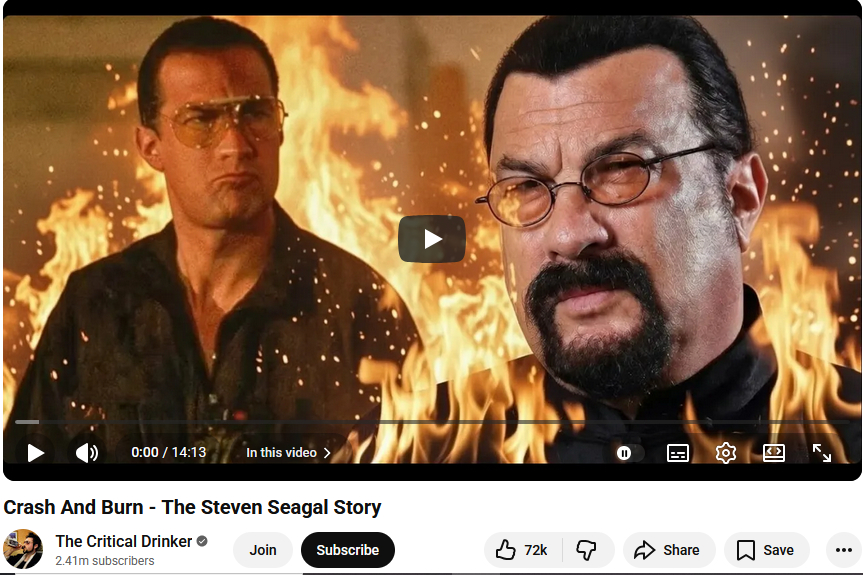Screen dimensions: 863x575
Task: Mute the video using the speaker icon
Action: click(87, 453)
